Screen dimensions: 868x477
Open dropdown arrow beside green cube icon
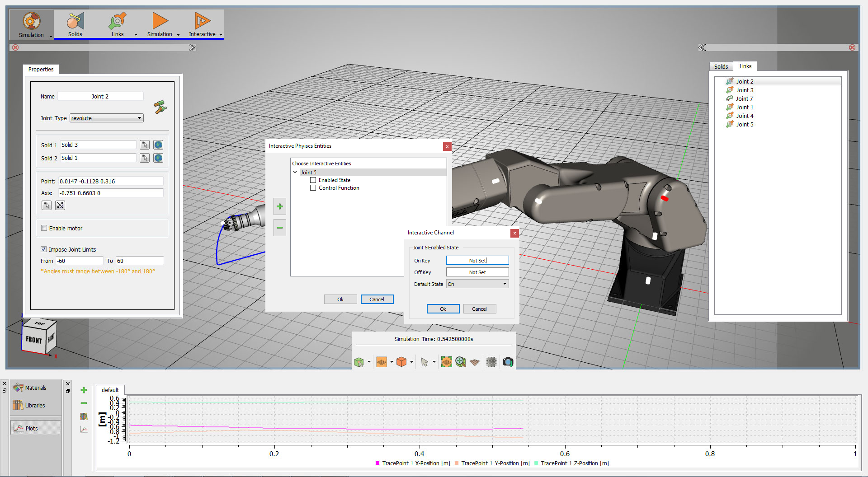(x=369, y=362)
